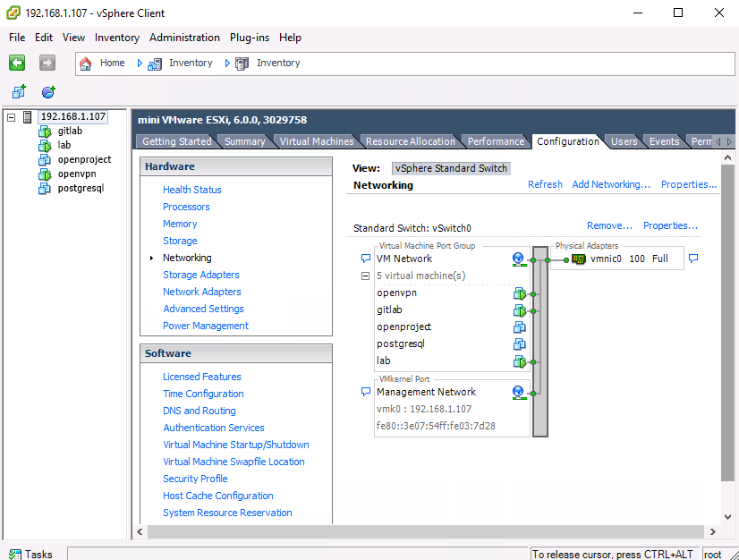Open Security Profile link

tap(195, 479)
